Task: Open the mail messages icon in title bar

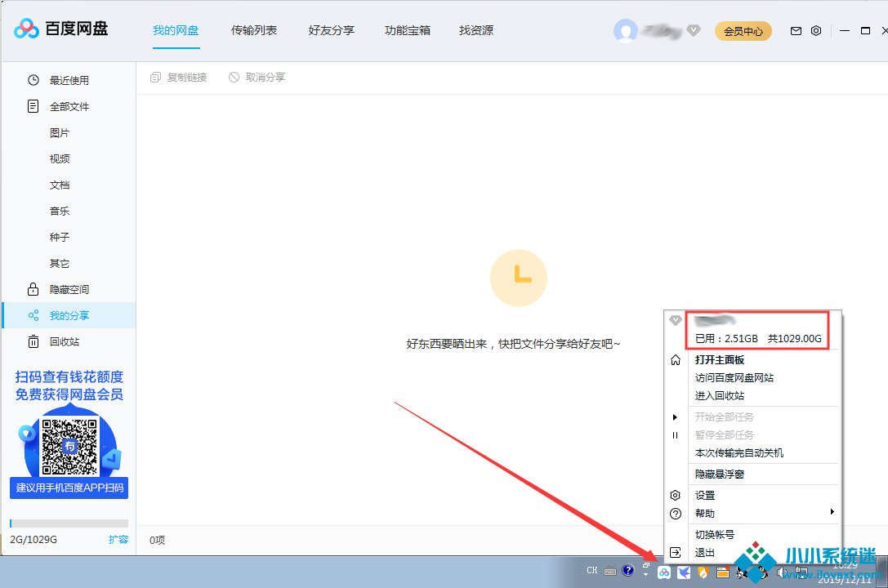Action: [796, 31]
